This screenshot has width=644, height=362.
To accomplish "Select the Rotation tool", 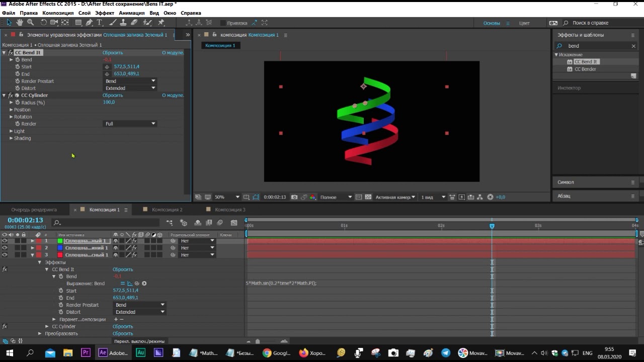I will tap(44, 23).
